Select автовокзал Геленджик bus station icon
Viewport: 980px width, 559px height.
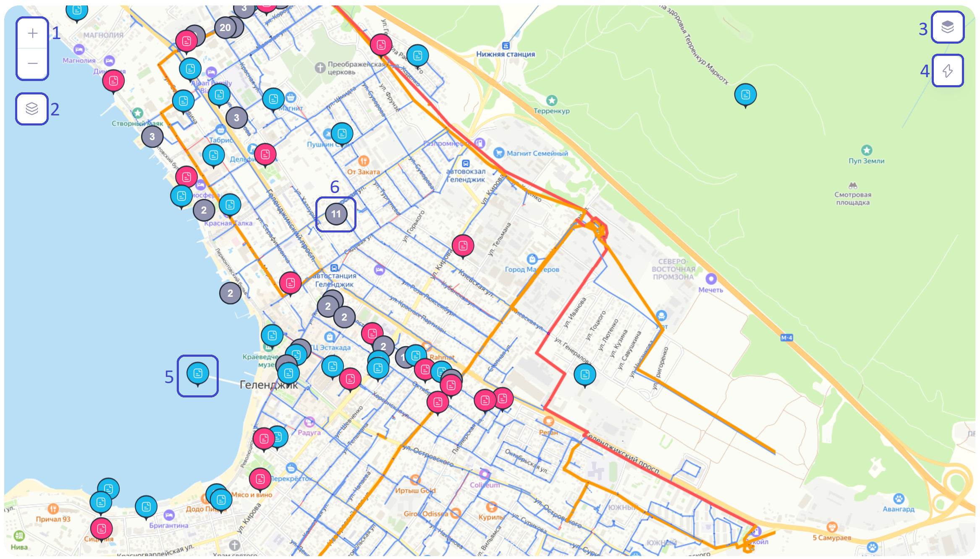[465, 163]
